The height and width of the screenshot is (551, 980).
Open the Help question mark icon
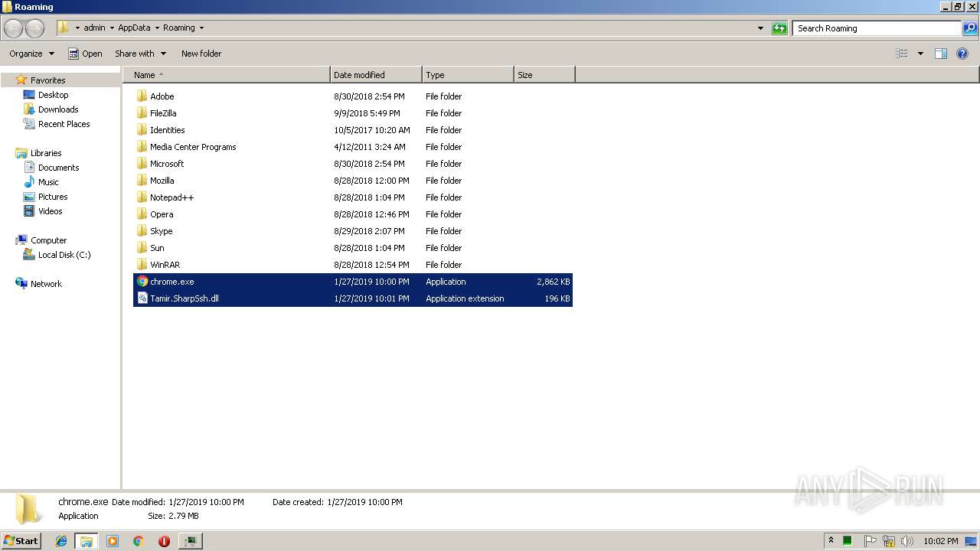point(962,54)
